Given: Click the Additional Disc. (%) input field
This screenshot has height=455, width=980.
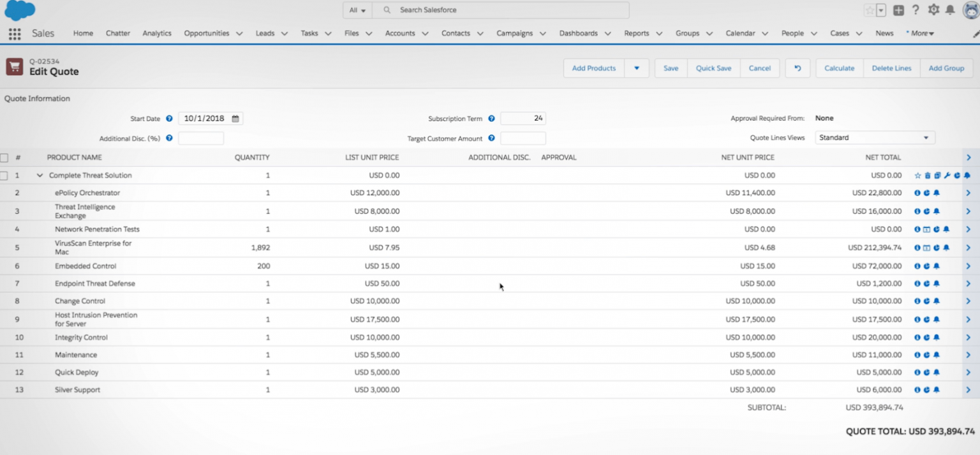Looking at the screenshot, I should coord(201,138).
